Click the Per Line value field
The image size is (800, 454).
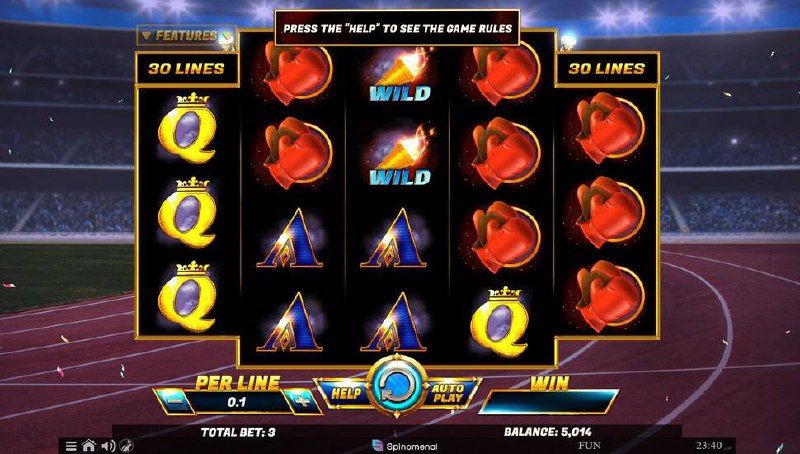tap(237, 402)
